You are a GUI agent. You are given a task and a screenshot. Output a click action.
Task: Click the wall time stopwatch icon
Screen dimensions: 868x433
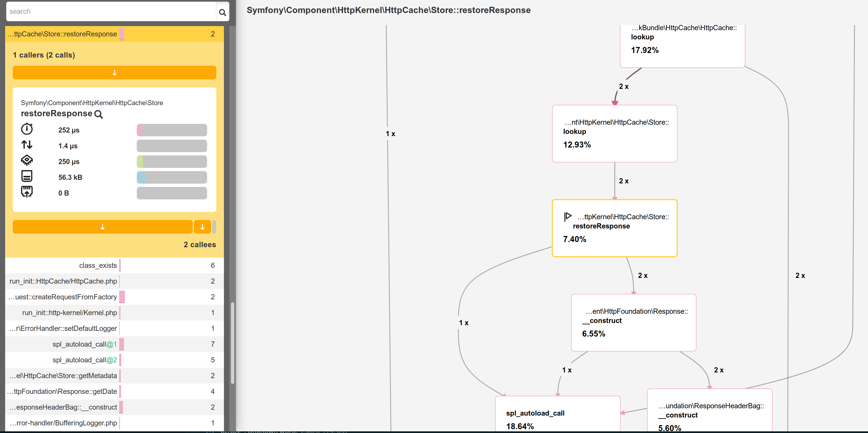tap(27, 129)
